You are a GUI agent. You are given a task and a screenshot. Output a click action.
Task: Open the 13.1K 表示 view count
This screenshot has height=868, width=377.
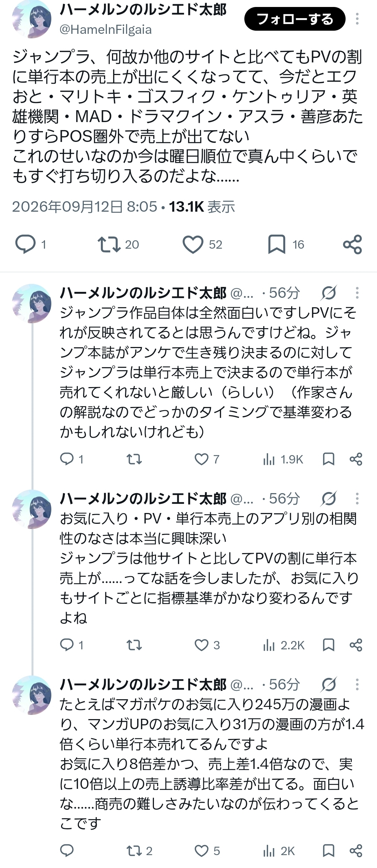(202, 206)
